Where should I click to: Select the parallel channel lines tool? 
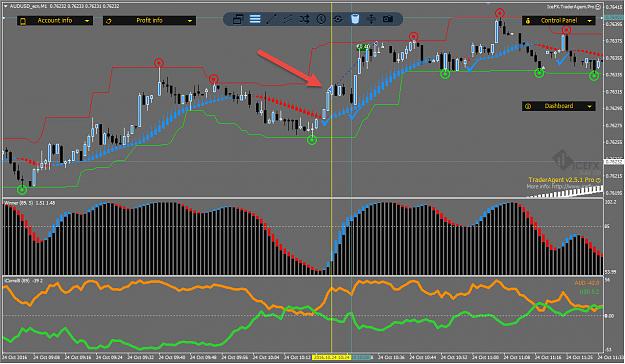click(x=288, y=19)
